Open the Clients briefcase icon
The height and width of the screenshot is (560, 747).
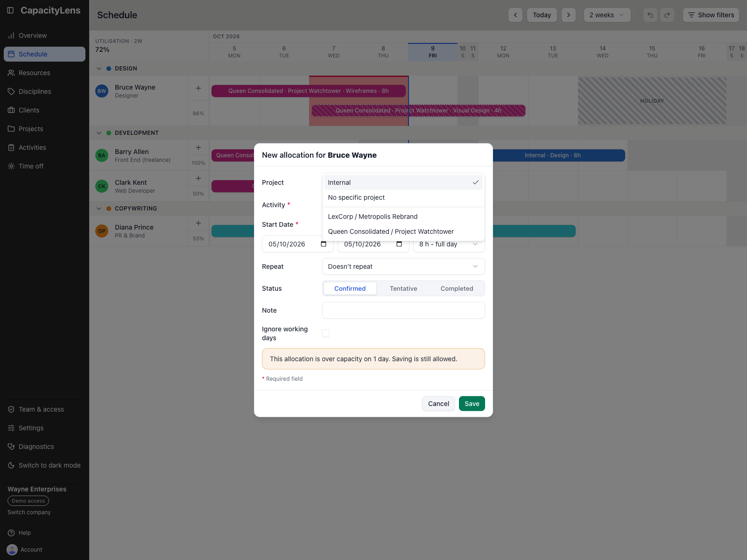click(x=11, y=110)
